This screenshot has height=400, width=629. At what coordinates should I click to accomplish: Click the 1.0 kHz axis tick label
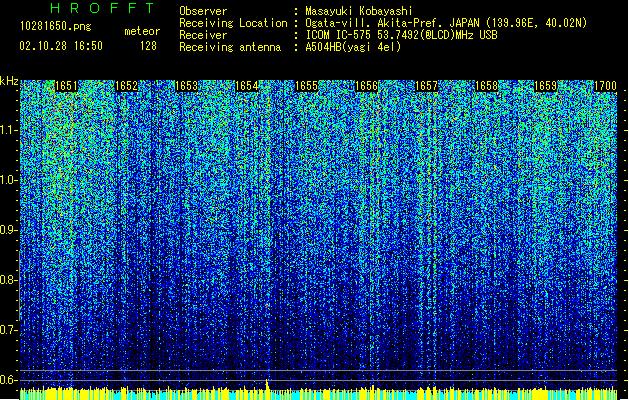click(x=9, y=180)
